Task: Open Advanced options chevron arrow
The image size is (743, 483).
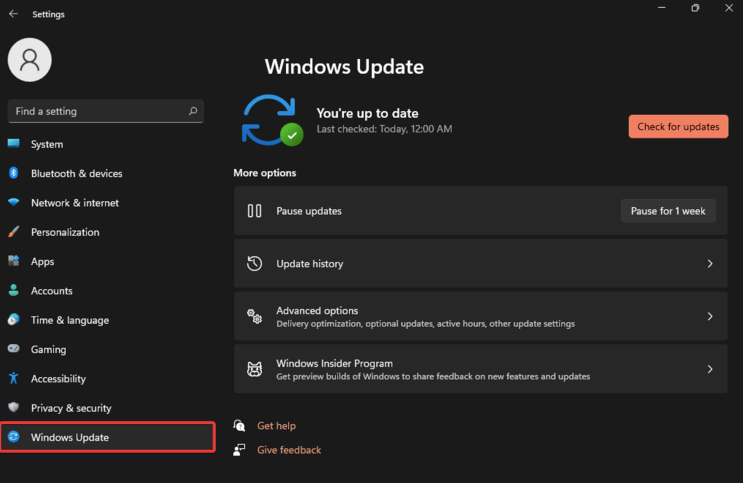Action: pos(710,316)
